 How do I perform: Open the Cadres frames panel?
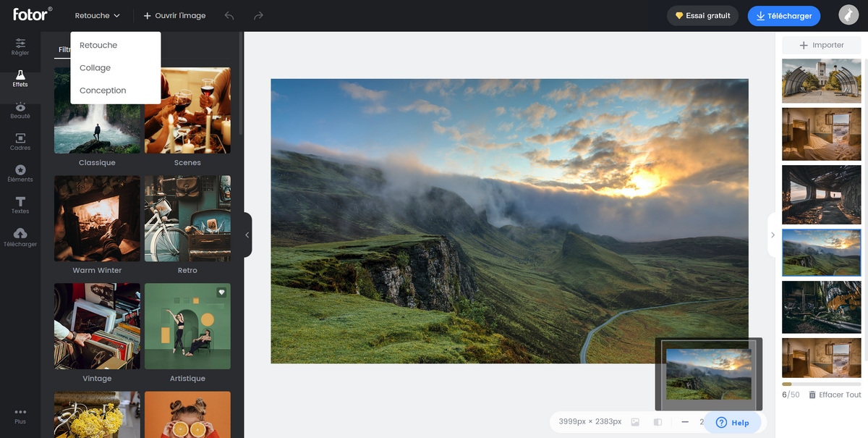tap(20, 141)
